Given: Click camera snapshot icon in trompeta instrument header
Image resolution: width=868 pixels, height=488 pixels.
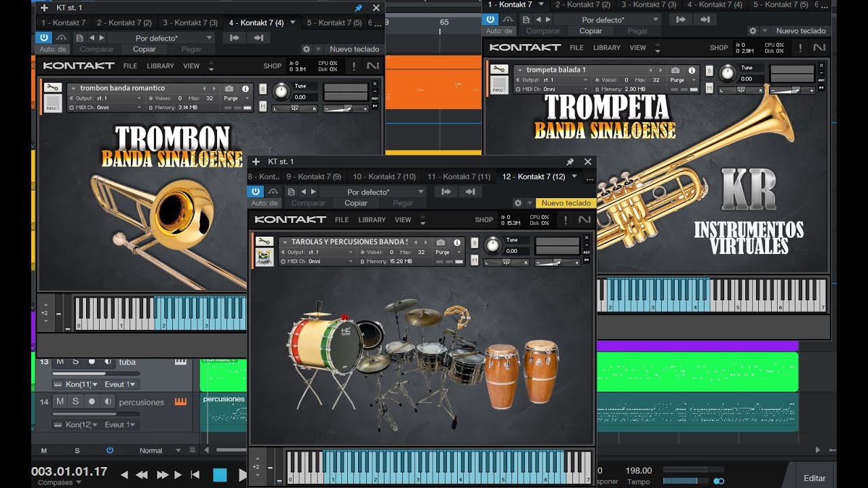Looking at the screenshot, I should click(x=675, y=70).
